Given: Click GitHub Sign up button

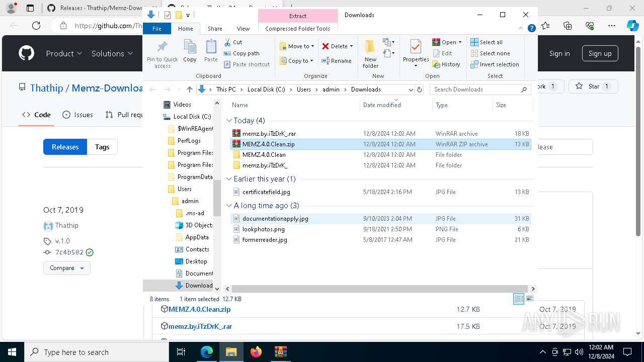Looking at the screenshot, I should 600,53.
